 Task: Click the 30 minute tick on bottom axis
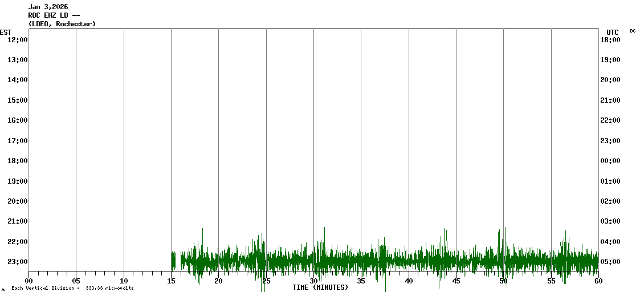point(313,281)
